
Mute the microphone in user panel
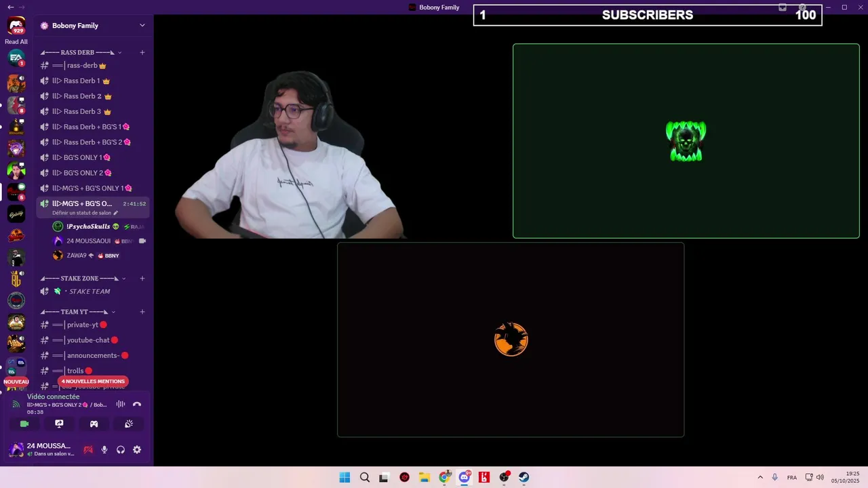[x=104, y=449]
